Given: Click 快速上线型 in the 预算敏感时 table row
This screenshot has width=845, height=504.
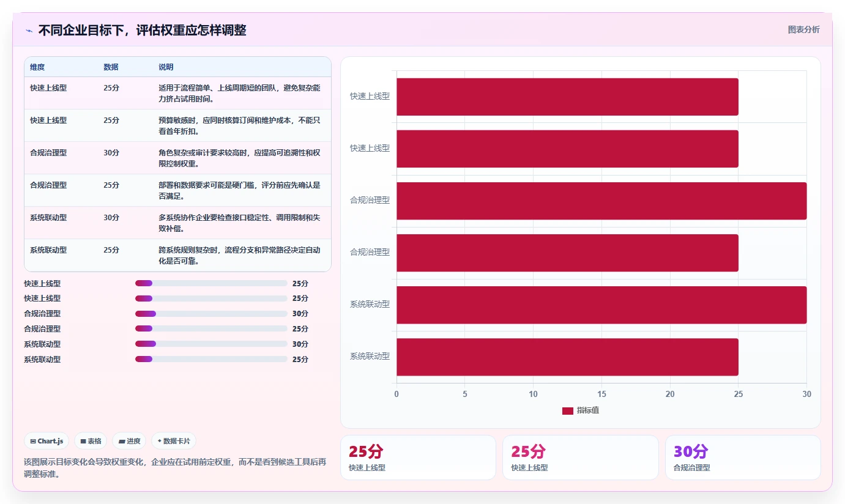Looking at the screenshot, I should [48, 120].
